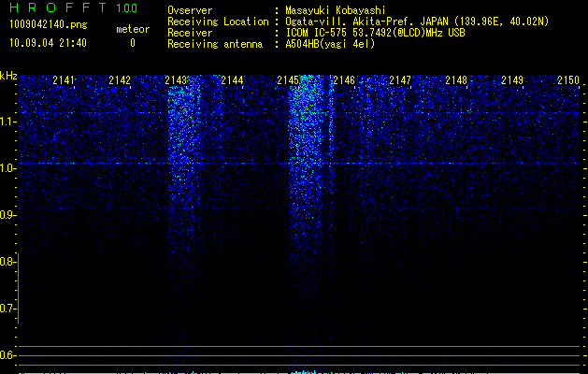Click the 0.7 frequency axis label

[x=7, y=309]
